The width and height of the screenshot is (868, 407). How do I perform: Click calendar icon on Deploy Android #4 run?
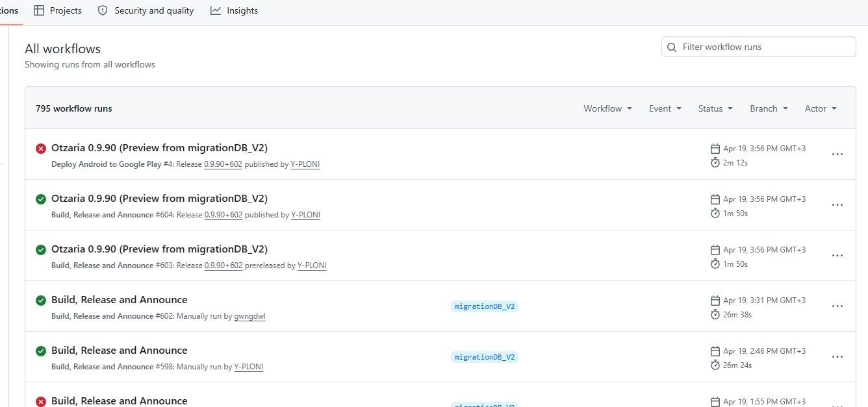[715, 148]
